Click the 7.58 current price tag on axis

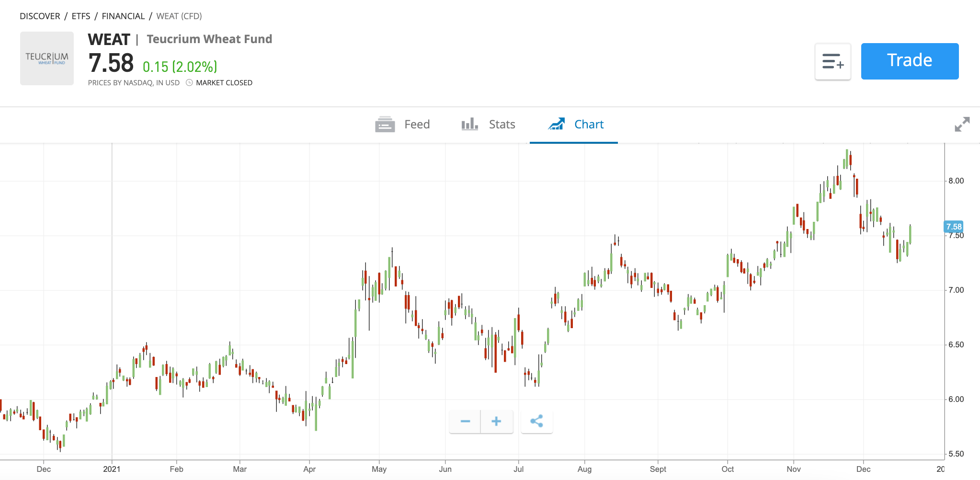coord(954,227)
